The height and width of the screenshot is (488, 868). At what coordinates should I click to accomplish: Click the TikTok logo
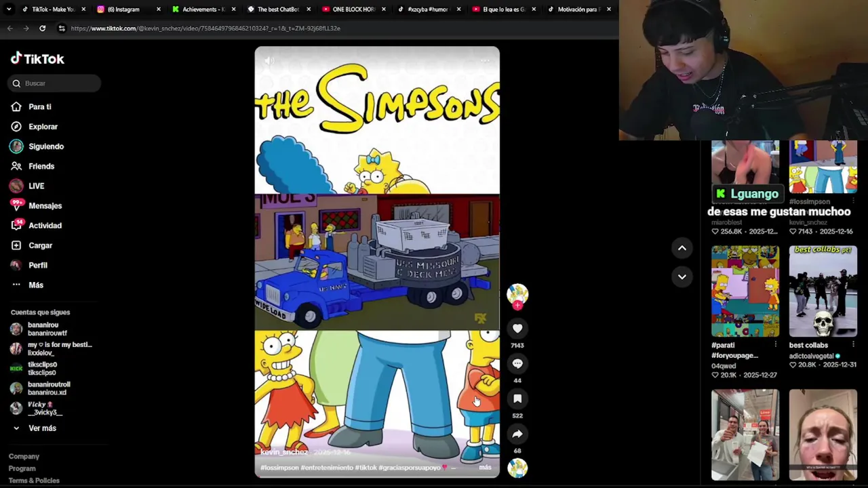37,59
